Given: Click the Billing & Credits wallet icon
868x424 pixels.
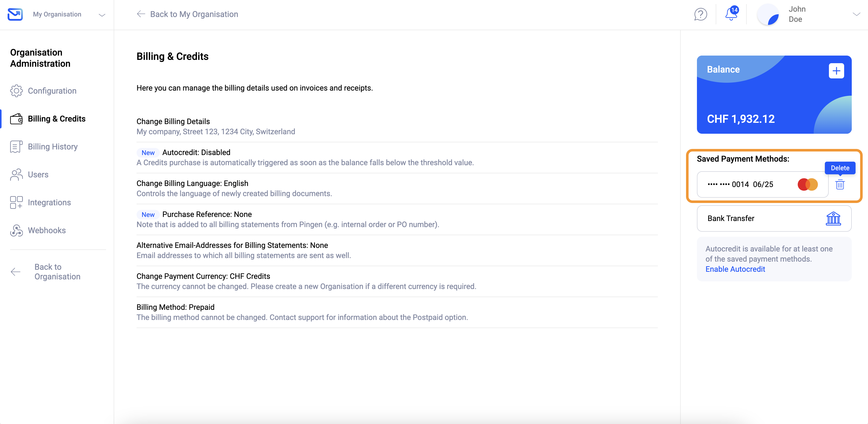Looking at the screenshot, I should pos(16,119).
